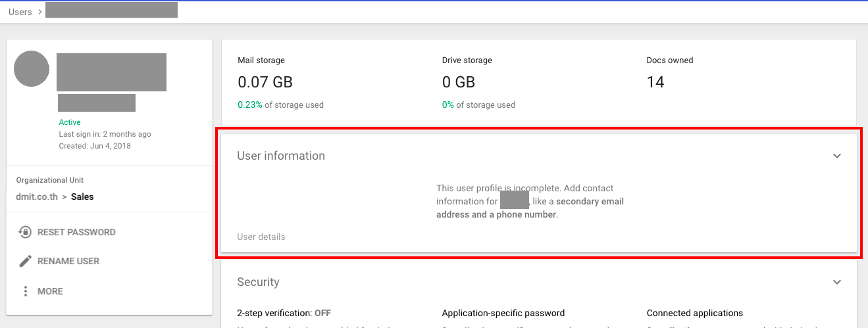
Task: Click the Docs owned count 14
Action: [655, 82]
